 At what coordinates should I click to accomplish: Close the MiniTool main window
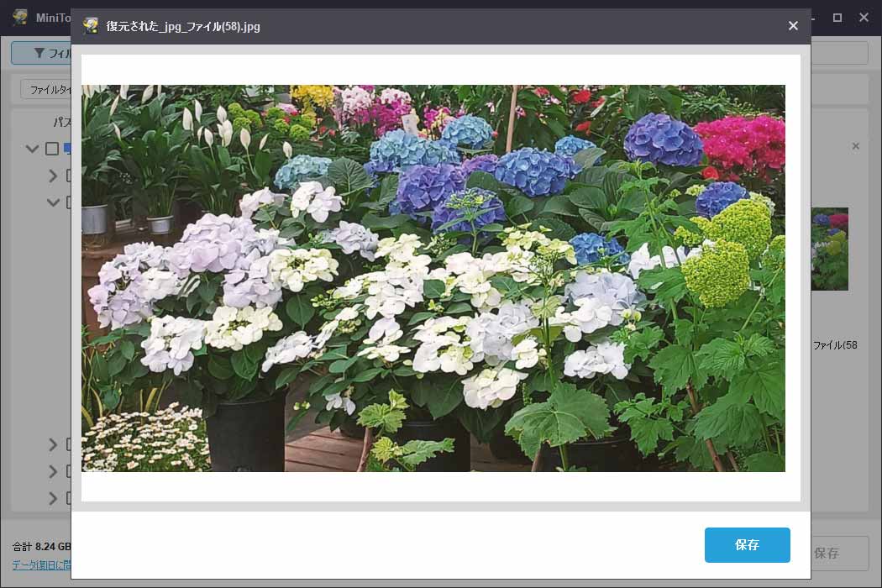[x=864, y=18]
